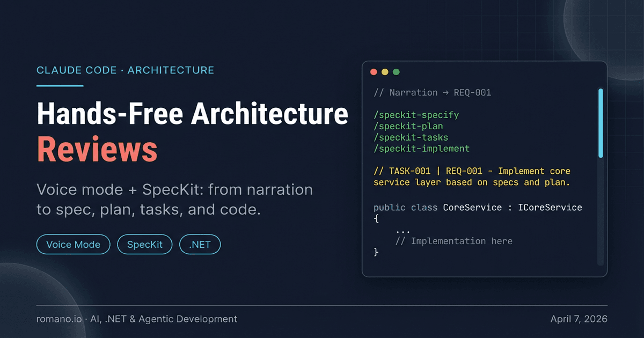Run the /speckit-tasks command
This screenshot has width=644, height=338.
click(x=409, y=137)
